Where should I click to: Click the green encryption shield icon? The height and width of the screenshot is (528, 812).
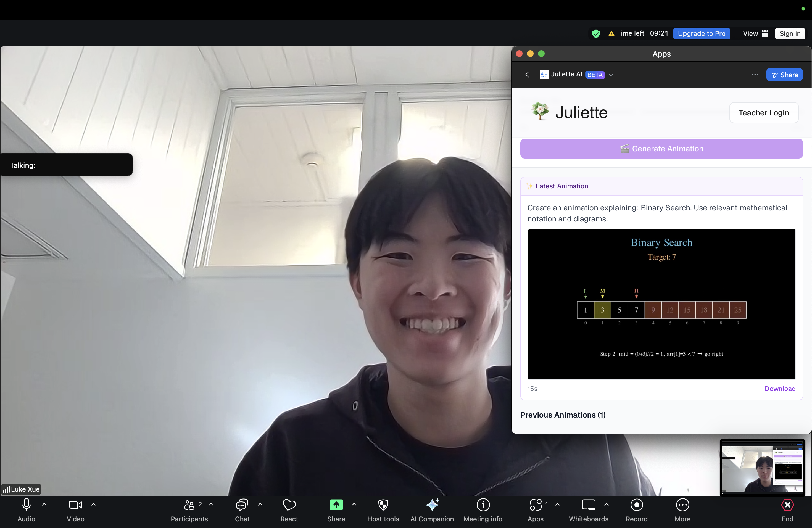596,33
